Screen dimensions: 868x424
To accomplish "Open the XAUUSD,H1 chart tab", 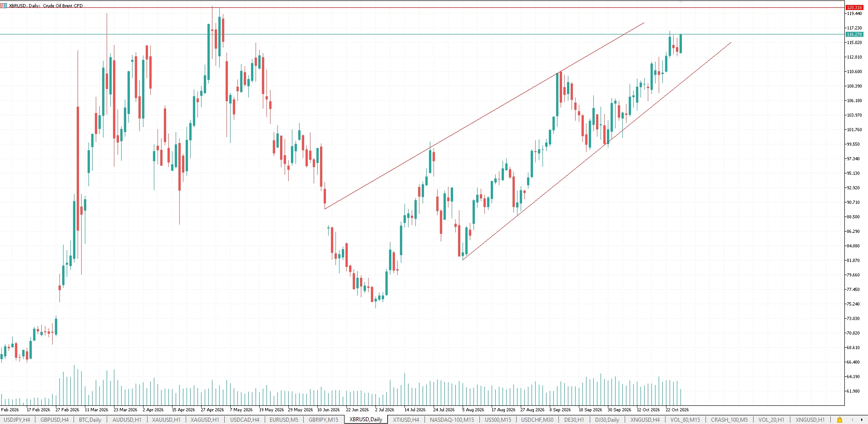I will 166,420.
